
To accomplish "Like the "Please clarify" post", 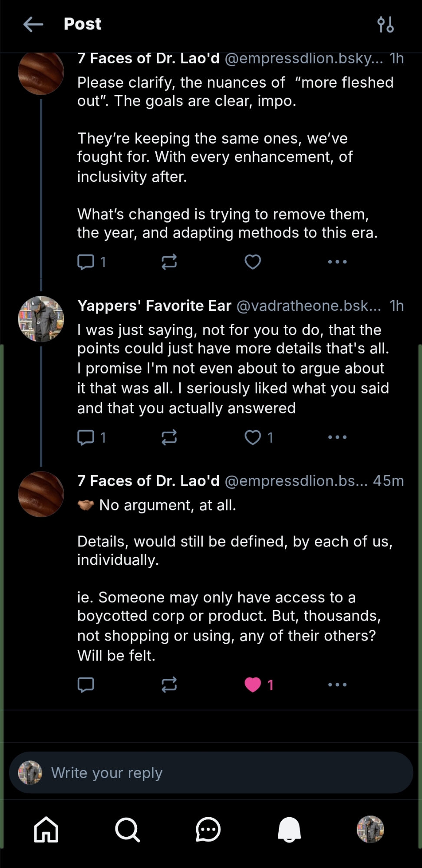I will [x=253, y=262].
